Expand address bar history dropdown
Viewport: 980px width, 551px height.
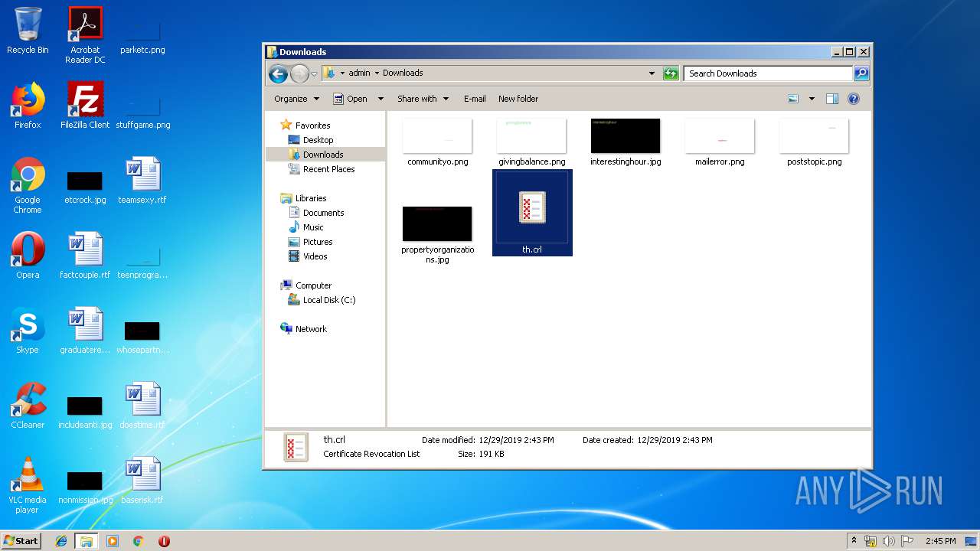point(652,73)
